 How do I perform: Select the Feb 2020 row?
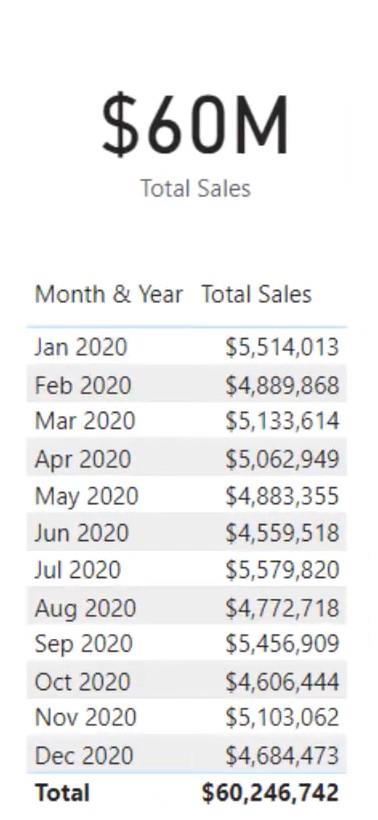187,384
